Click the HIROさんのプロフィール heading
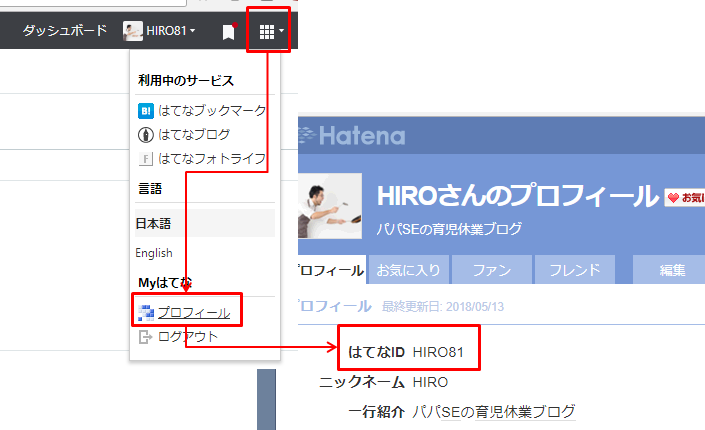 click(x=518, y=196)
